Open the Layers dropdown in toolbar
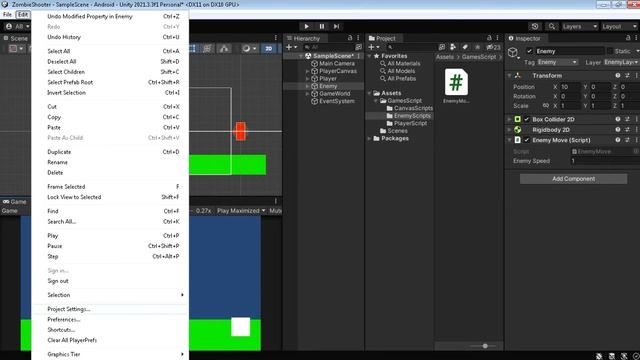640x360 pixels. click(x=580, y=27)
